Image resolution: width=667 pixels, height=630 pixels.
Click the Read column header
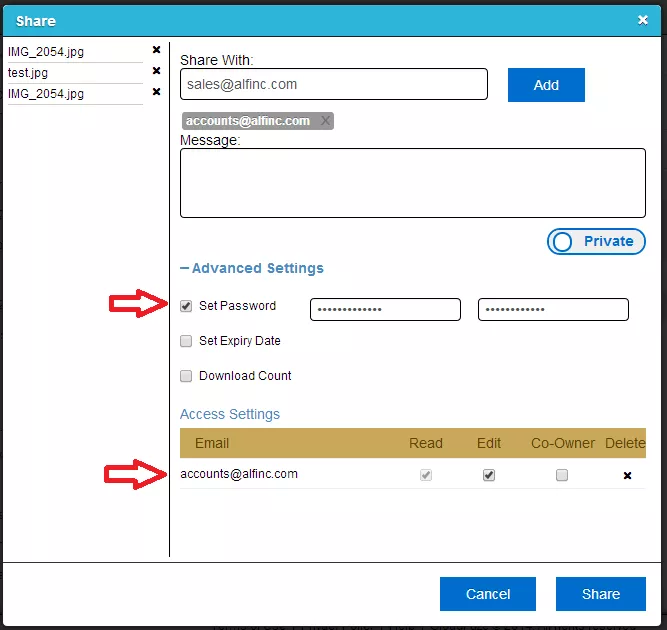pos(426,443)
